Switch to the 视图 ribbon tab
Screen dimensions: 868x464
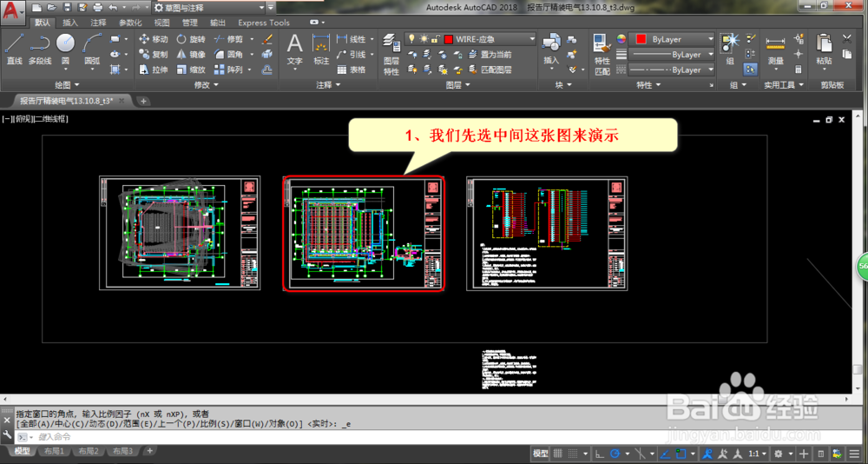pyautogui.click(x=161, y=23)
